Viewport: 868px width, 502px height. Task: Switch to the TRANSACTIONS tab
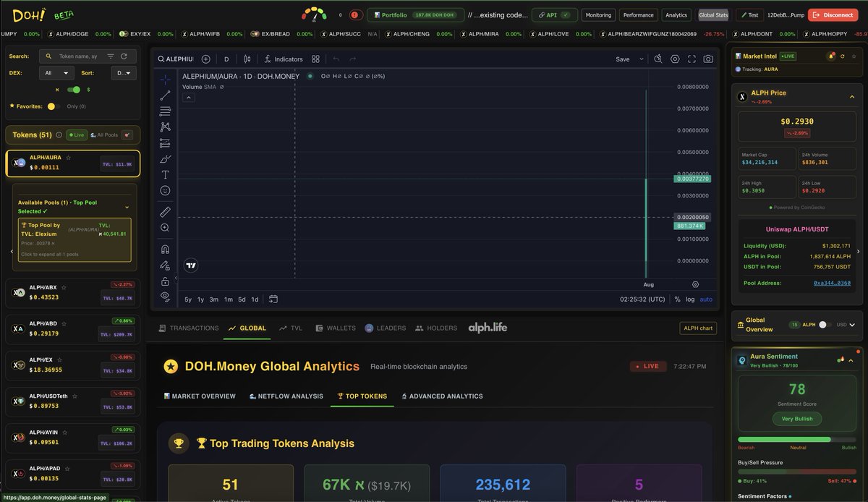tap(188, 328)
